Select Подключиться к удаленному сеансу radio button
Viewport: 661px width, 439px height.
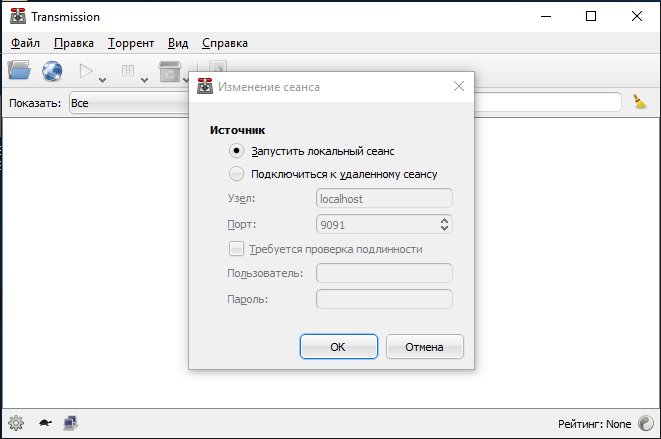tap(236, 174)
